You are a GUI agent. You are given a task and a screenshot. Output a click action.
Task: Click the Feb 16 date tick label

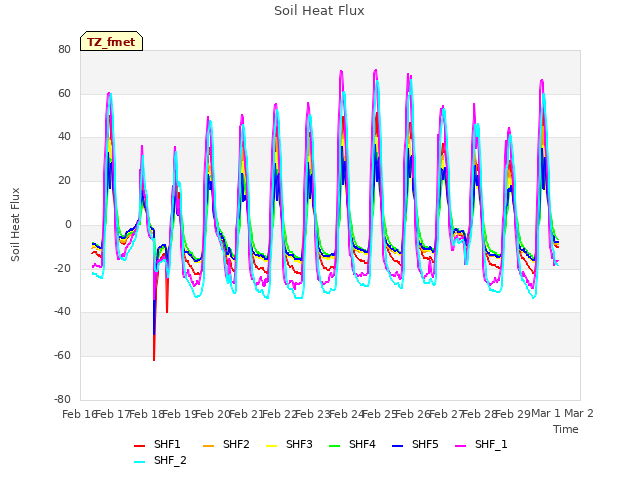point(80,414)
